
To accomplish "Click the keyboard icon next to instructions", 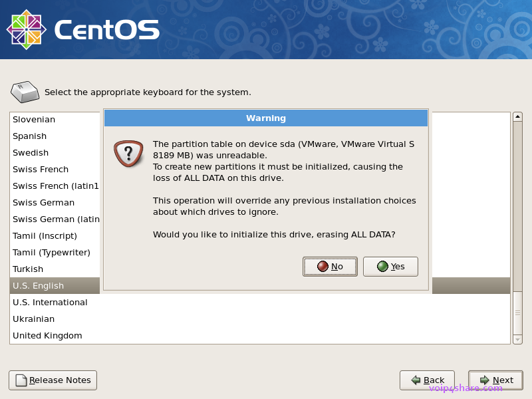I will 25,92.
